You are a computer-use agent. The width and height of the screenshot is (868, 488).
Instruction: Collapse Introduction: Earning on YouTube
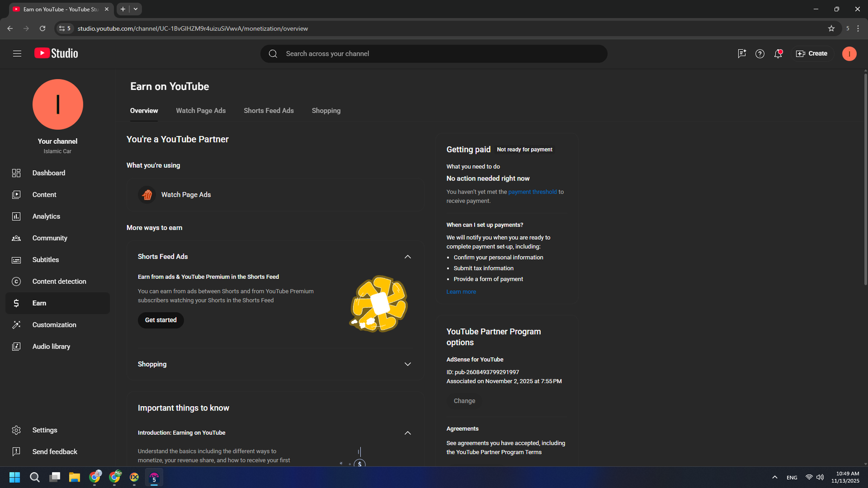pos(407,433)
